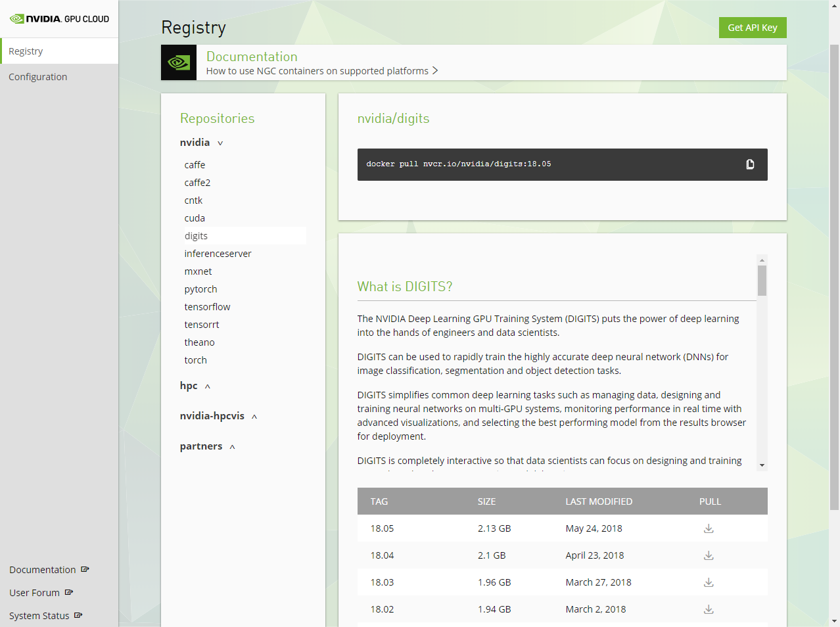Screen dimensions: 840x627
Task: Click size cell 2.13 GB
Action: coord(494,528)
